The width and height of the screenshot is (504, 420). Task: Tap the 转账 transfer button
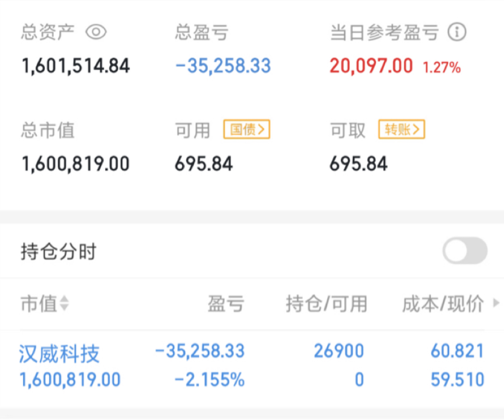click(402, 130)
